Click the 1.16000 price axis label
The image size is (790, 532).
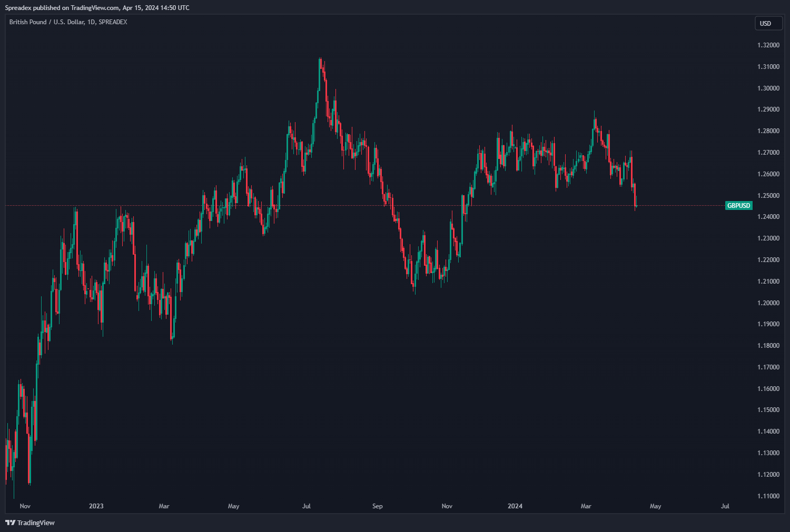click(x=768, y=389)
